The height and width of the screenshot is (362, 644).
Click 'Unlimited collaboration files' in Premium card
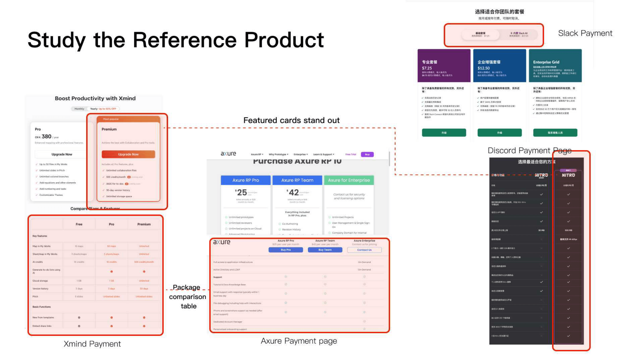121,170
